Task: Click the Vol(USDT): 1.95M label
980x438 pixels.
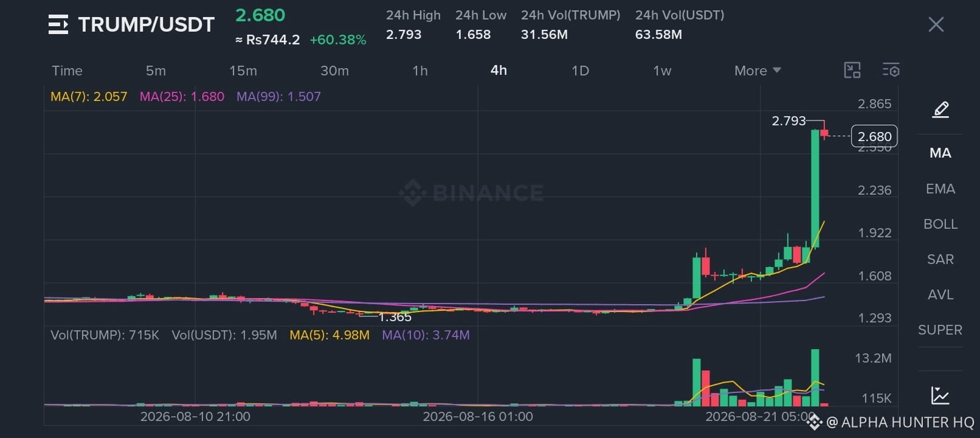Action: [224, 335]
